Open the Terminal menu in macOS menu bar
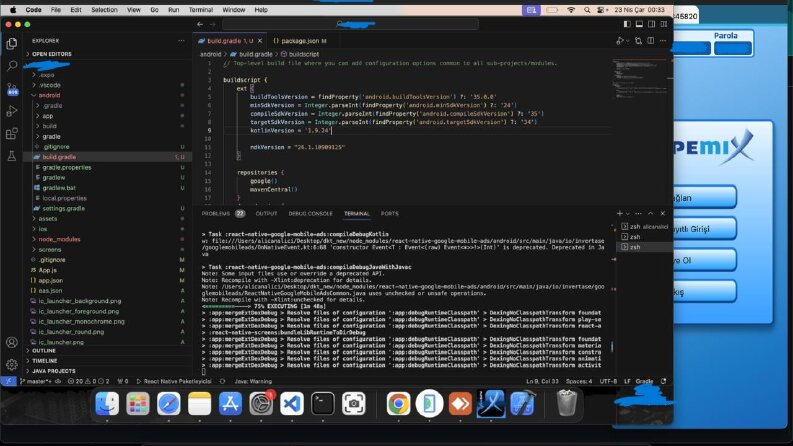This screenshot has width=793, height=446. (x=201, y=10)
